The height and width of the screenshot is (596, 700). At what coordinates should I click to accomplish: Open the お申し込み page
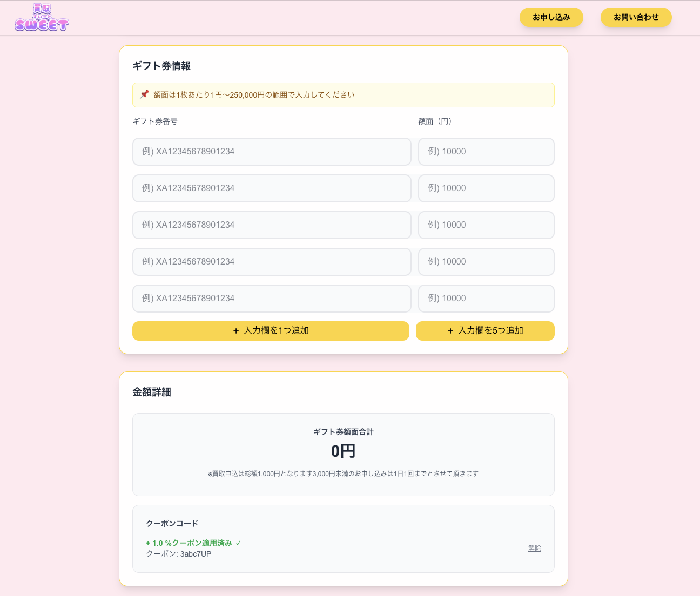tap(551, 17)
